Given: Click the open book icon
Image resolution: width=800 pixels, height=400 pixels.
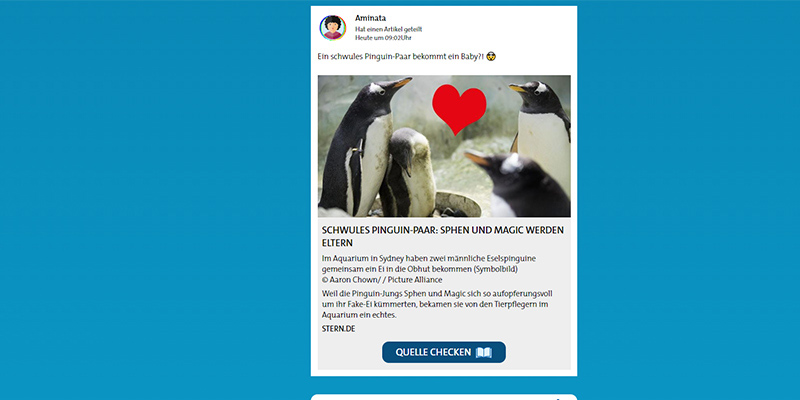Looking at the screenshot, I should tap(483, 353).
